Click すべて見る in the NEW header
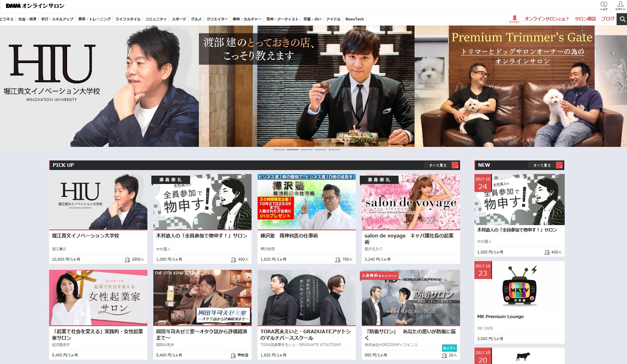Viewport: 627px width, 364px height. pyautogui.click(x=542, y=165)
